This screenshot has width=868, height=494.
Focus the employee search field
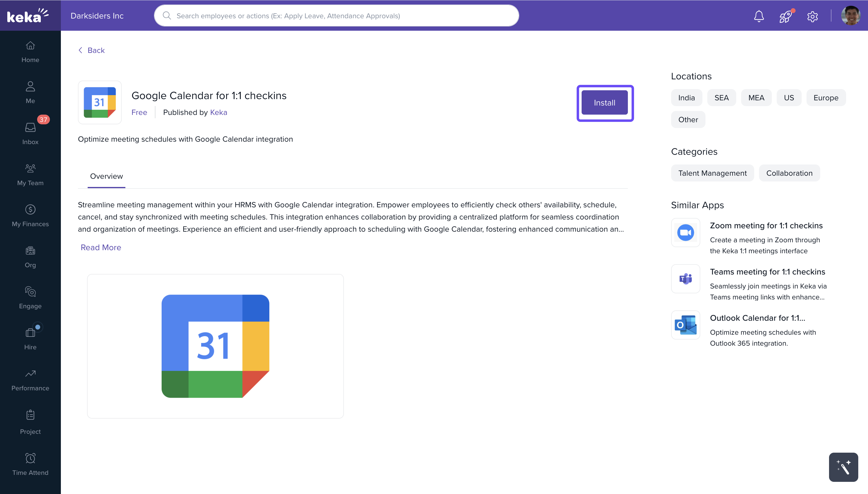click(x=336, y=16)
